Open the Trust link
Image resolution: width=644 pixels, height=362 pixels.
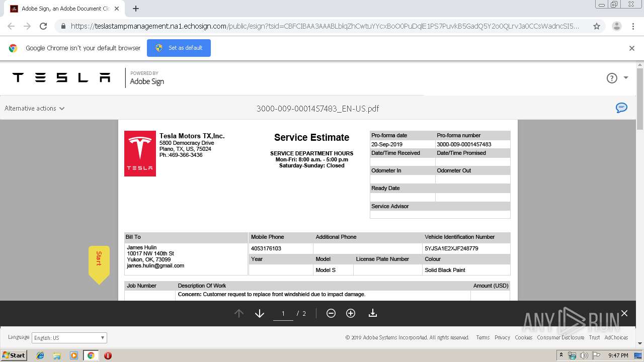(594, 337)
